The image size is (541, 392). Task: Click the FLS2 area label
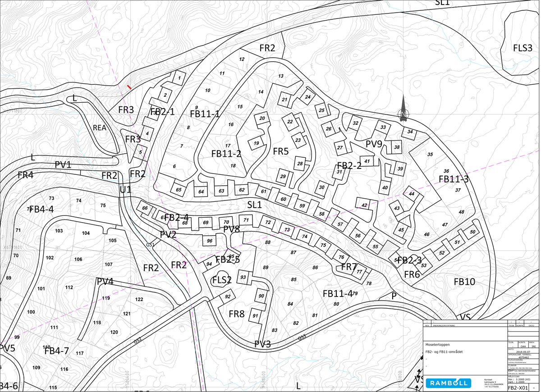222,280
